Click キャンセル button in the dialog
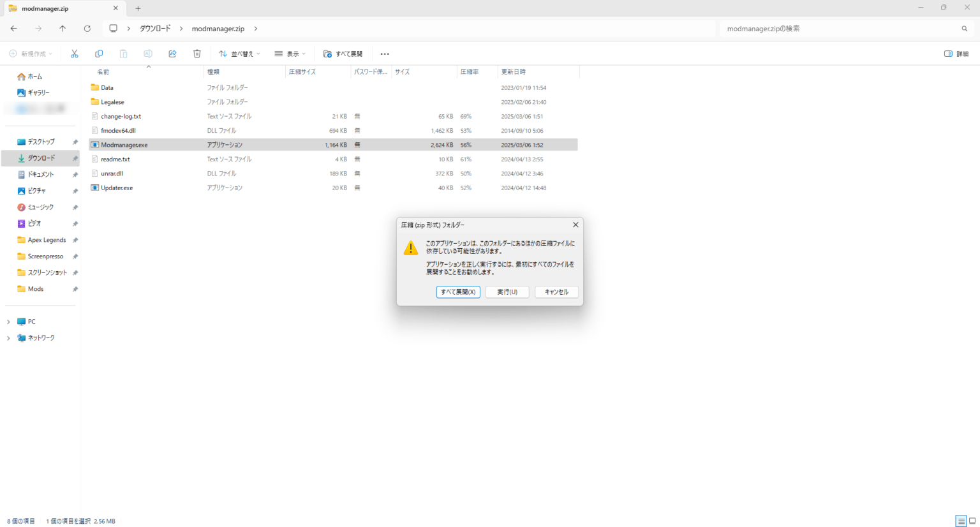This screenshot has height=527, width=980. click(556, 292)
